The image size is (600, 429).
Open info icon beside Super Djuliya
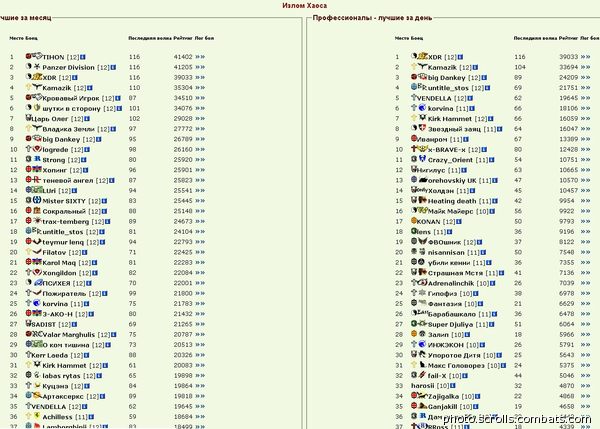[x=491, y=325]
